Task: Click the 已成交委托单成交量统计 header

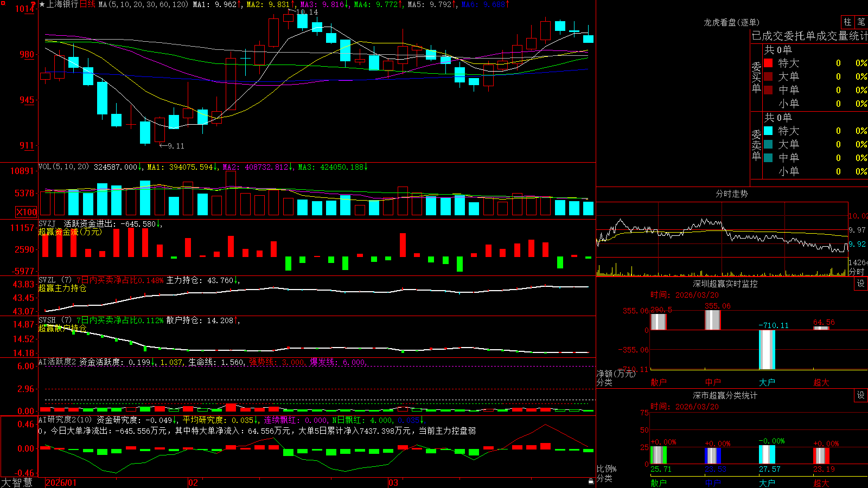Action: 809,36
